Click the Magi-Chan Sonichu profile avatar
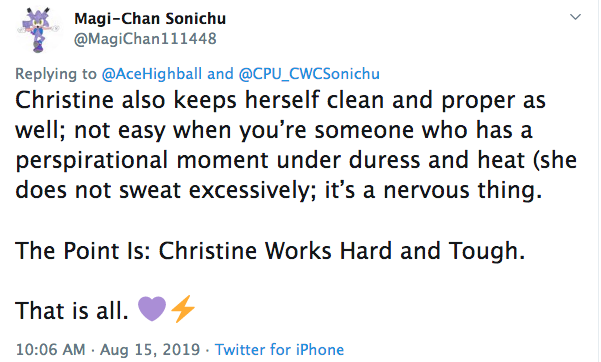Viewport: 601px width, 362px height. pos(38,30)
